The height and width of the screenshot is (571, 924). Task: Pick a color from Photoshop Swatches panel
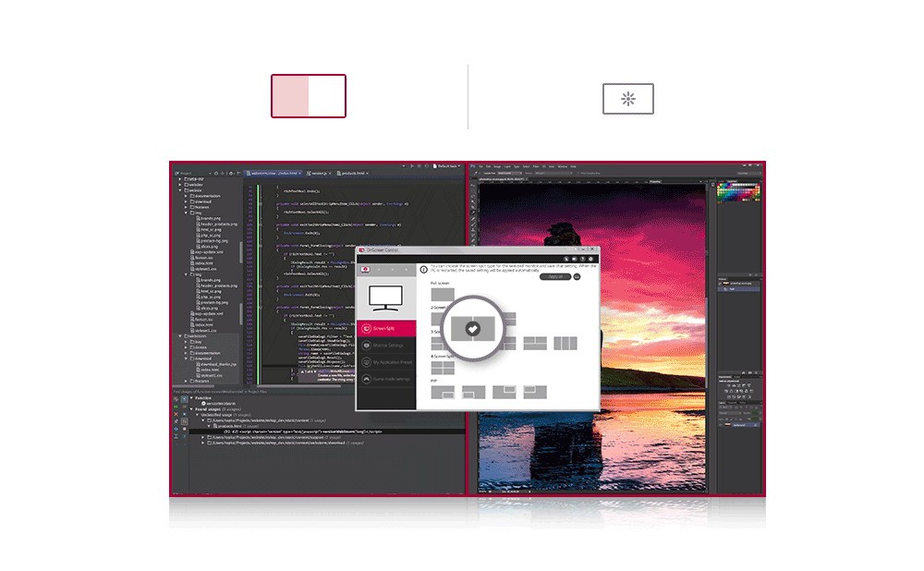pos(738,193)
